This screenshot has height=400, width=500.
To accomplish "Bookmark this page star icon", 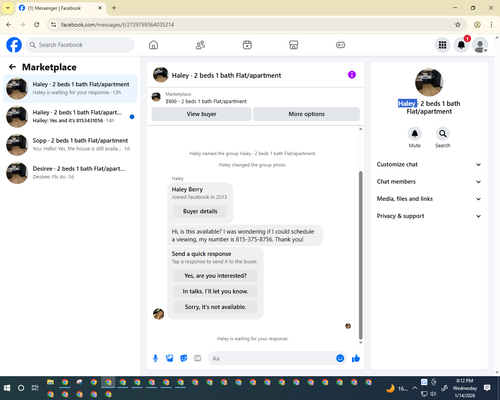I will (x=458, y=25).
